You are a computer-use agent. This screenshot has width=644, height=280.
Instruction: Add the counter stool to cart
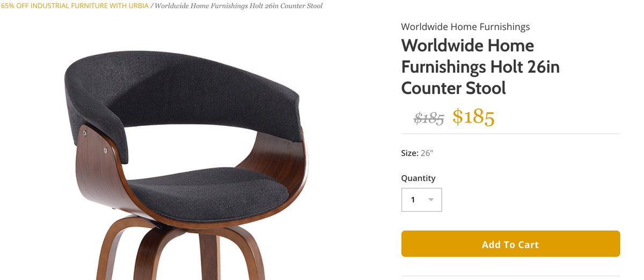coord(510,244)
